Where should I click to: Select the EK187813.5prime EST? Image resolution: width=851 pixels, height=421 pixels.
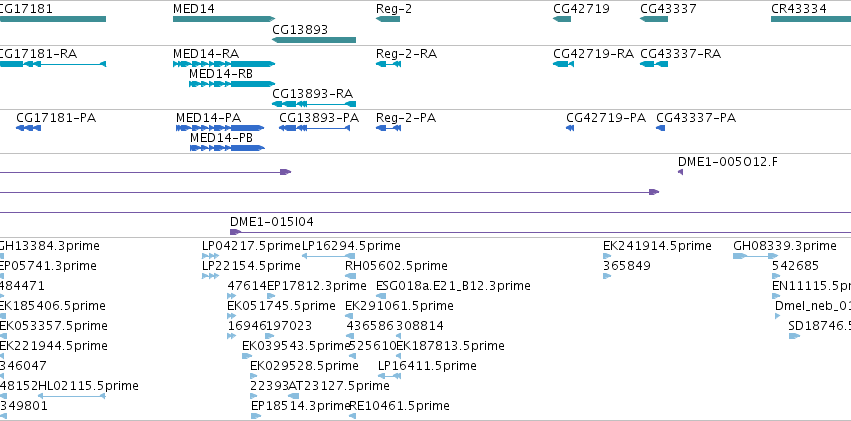(399, 356)
